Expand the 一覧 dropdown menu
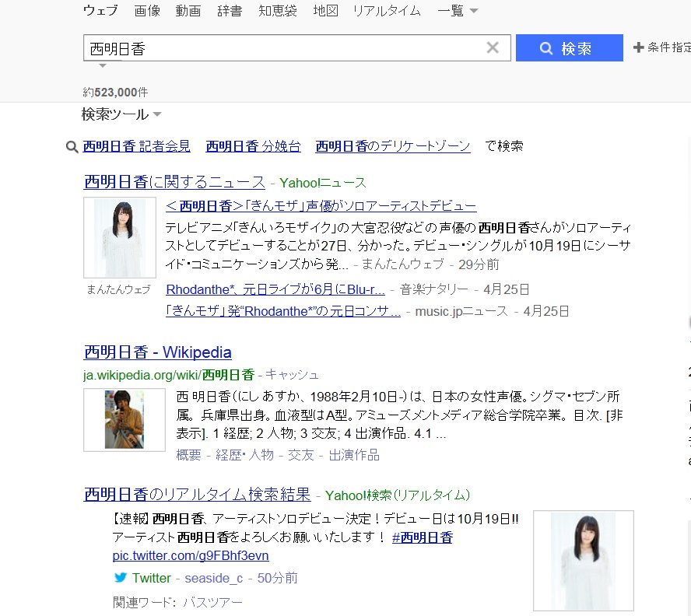The height and width of the screenshot is (616, 691). pyautogui.click(x=458, y=11)
